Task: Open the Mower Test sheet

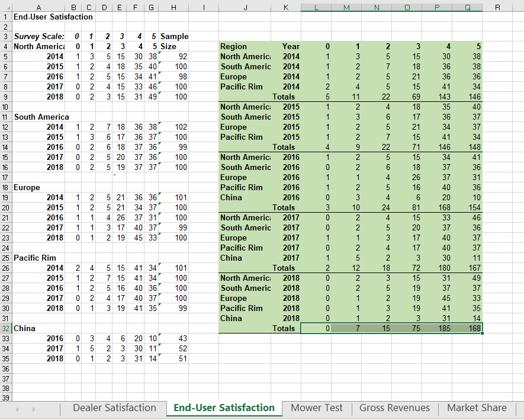Action: (x=316, y=408)
